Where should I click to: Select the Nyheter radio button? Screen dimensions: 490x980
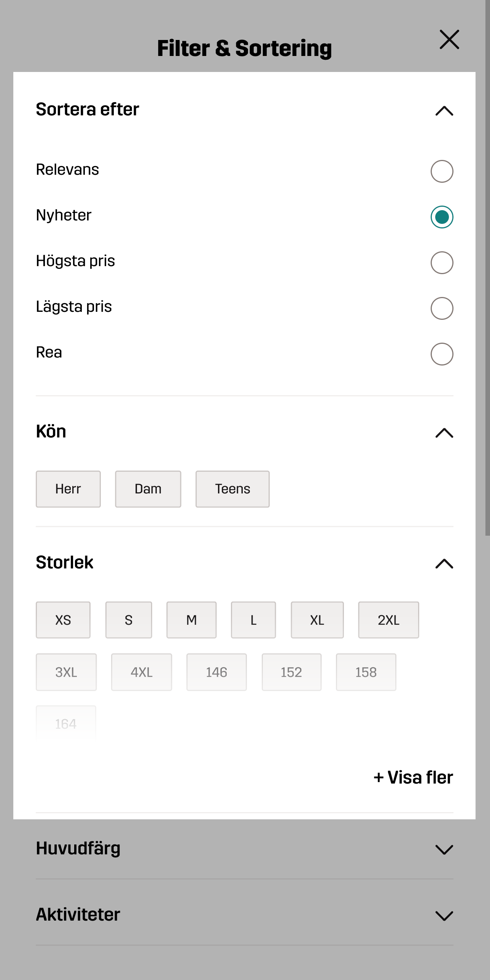[442, 217]
